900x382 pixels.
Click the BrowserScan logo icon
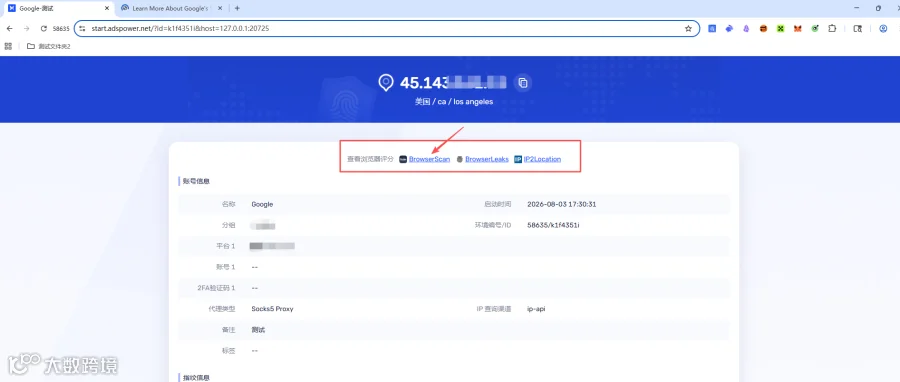pos(403,159)
